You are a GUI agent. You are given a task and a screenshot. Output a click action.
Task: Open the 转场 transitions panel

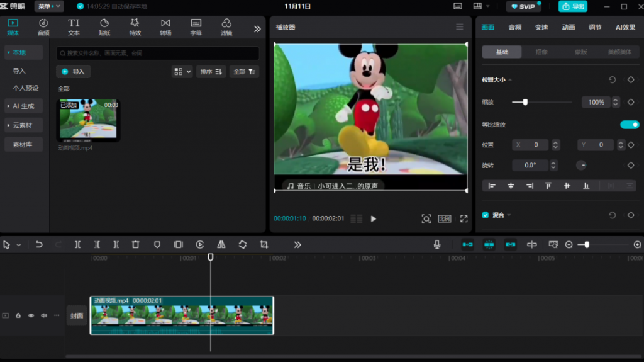165,26
